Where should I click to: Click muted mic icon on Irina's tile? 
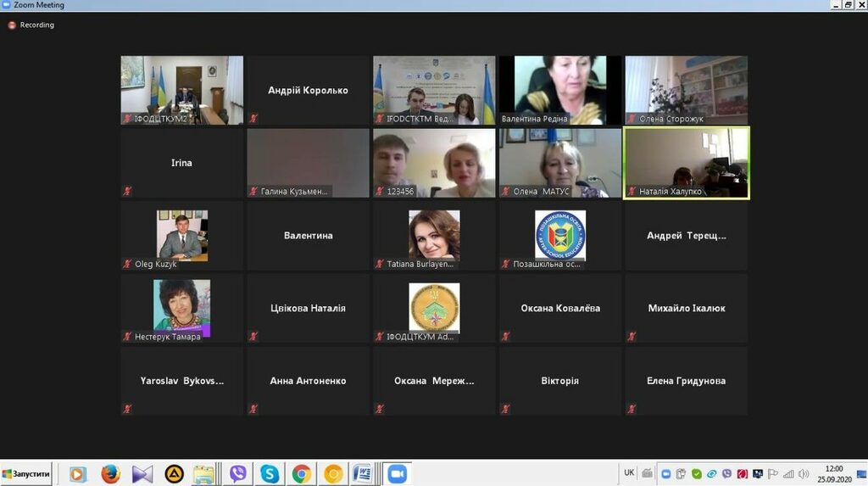click(x=128, y=192)
